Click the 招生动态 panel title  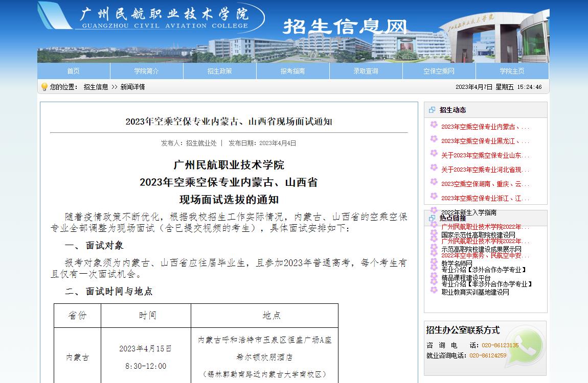coord(453,110)
